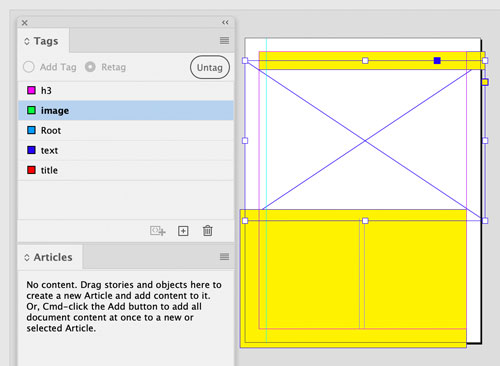This screenshot has height=366, width=500.
Task: Click the top-center handle of image frame
Action: 365,60
